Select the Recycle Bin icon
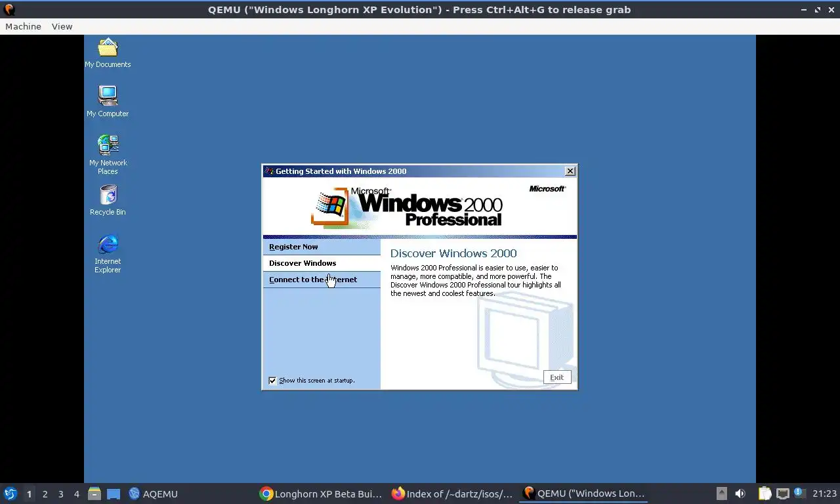The width and height of the screenshot is (840, 504). click(108, 200)
